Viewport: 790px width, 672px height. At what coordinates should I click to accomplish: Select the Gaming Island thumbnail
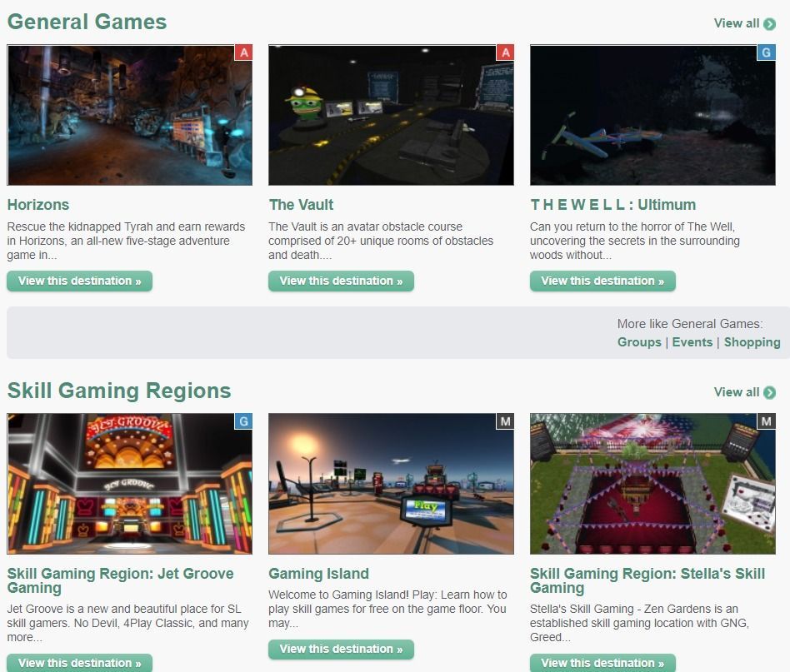(391, 484)
